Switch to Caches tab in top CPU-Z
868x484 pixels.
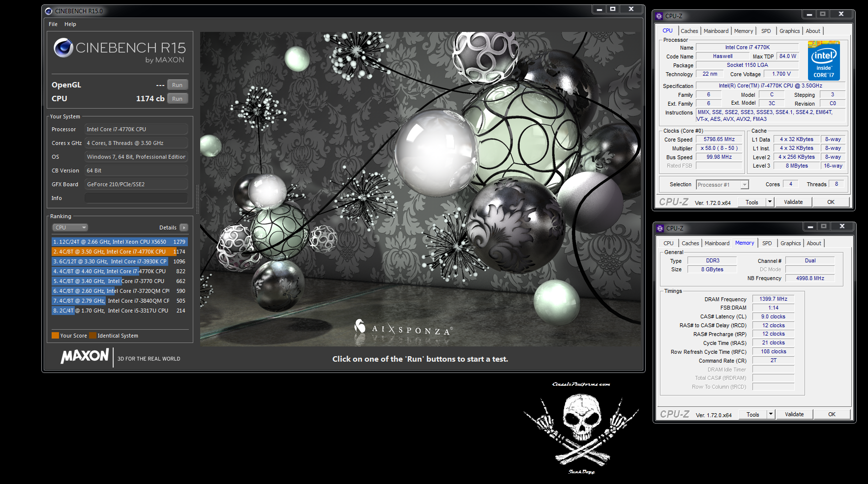pos(689,31)
